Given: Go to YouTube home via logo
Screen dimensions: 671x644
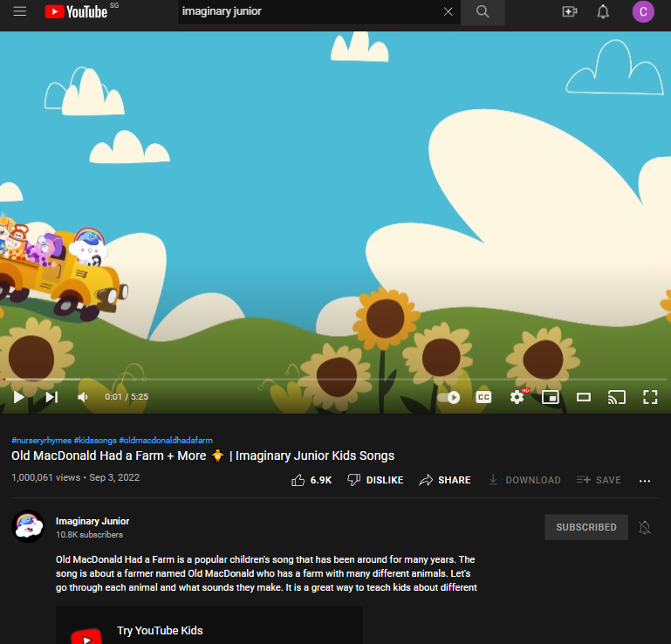Looking at the screenshot, I should [x=76, y=11].
